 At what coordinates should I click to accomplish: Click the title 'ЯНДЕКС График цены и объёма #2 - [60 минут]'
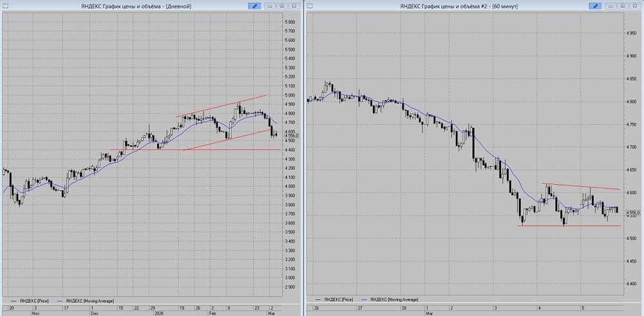[x=459, y=6]
